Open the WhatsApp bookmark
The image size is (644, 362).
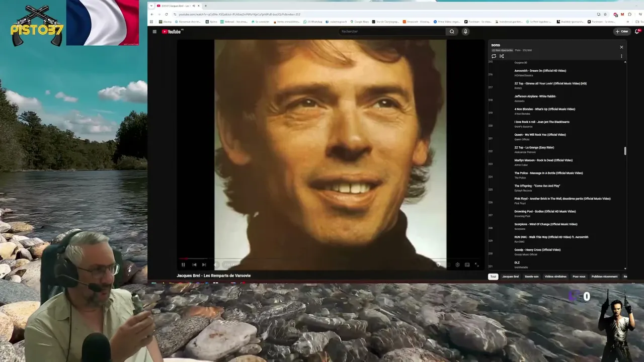(314, 22)
